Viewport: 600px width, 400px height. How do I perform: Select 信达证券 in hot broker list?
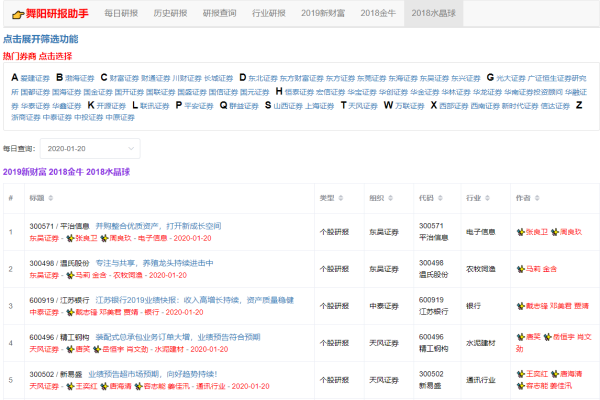pos(555,106)
